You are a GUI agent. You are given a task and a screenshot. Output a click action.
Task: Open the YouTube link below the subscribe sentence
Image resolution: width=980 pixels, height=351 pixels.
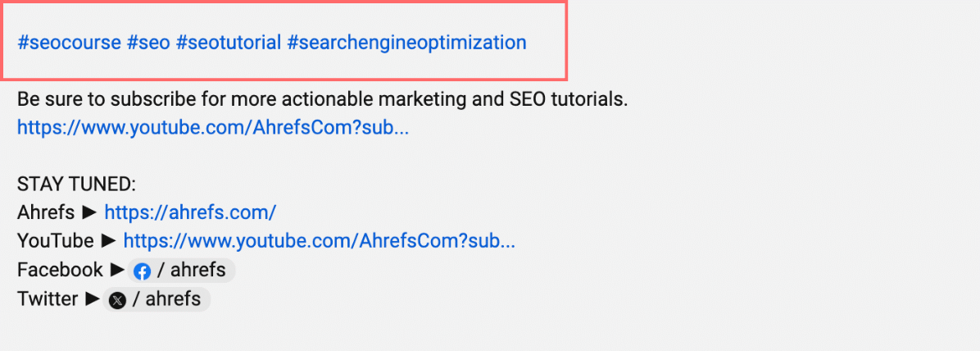pyautogui.click(x=212, y=128)
